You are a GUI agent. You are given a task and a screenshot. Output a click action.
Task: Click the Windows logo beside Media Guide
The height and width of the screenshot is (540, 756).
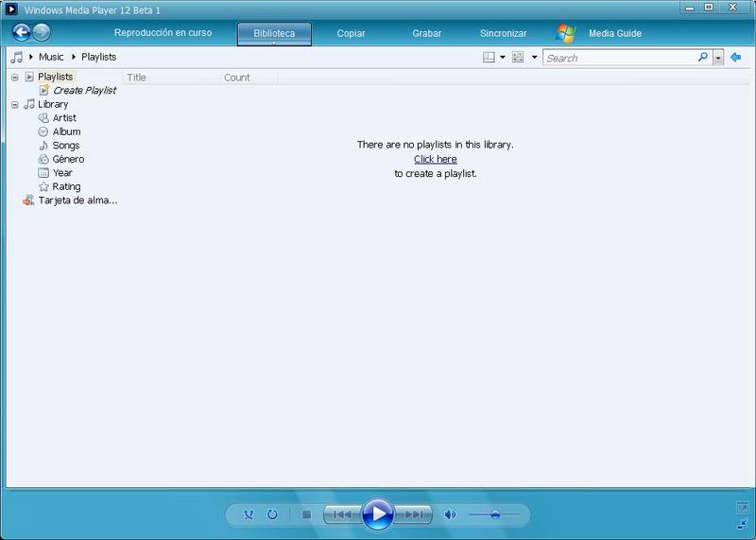pyautogui.click(x=565, y=33)
